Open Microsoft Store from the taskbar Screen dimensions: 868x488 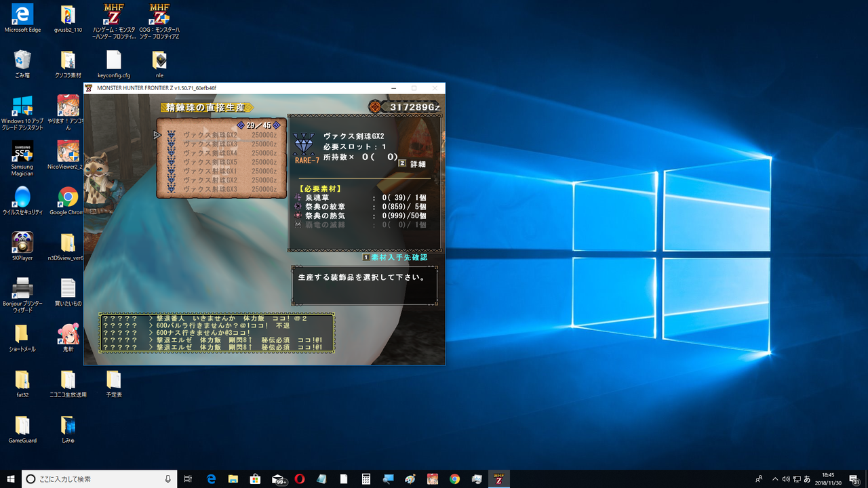[x=255, y=479]
